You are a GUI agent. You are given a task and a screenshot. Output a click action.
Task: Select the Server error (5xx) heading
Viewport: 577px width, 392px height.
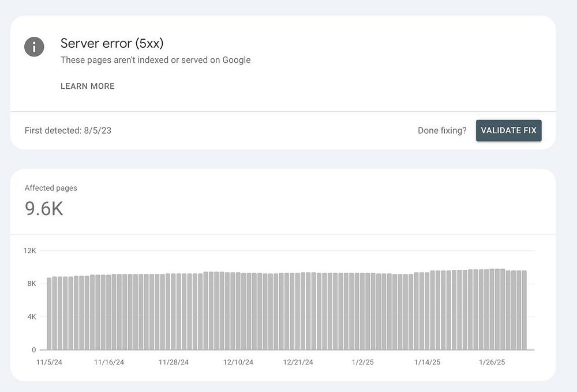[112, 43]
